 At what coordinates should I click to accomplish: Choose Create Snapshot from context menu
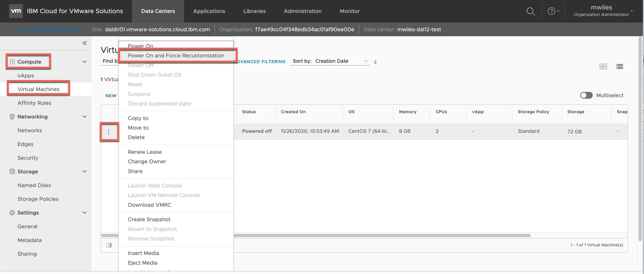coord(149,220)
